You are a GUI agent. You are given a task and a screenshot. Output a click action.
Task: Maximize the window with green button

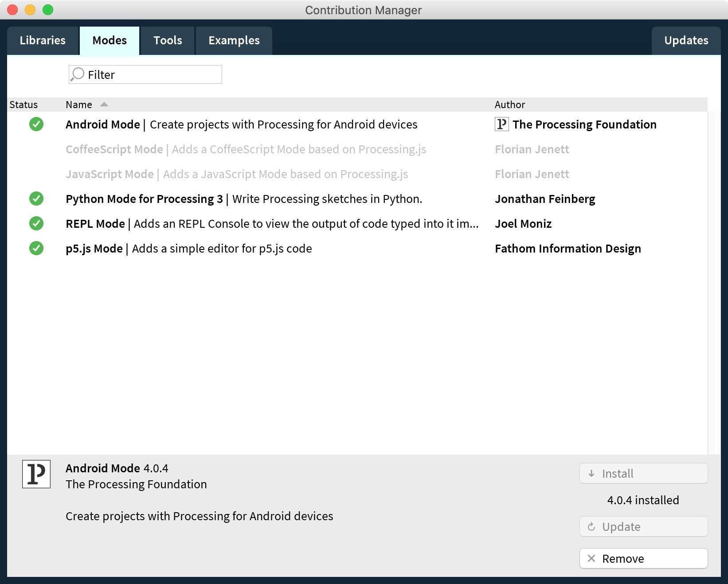[48, 10]
